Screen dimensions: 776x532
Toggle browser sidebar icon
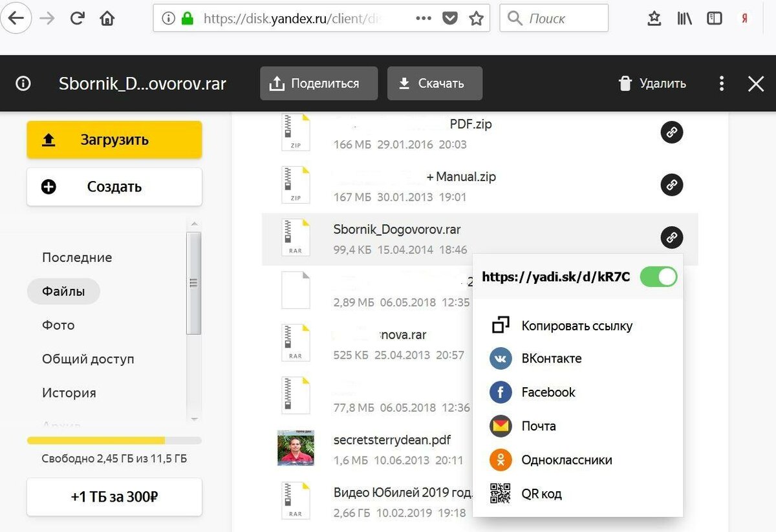click(714, 19)
